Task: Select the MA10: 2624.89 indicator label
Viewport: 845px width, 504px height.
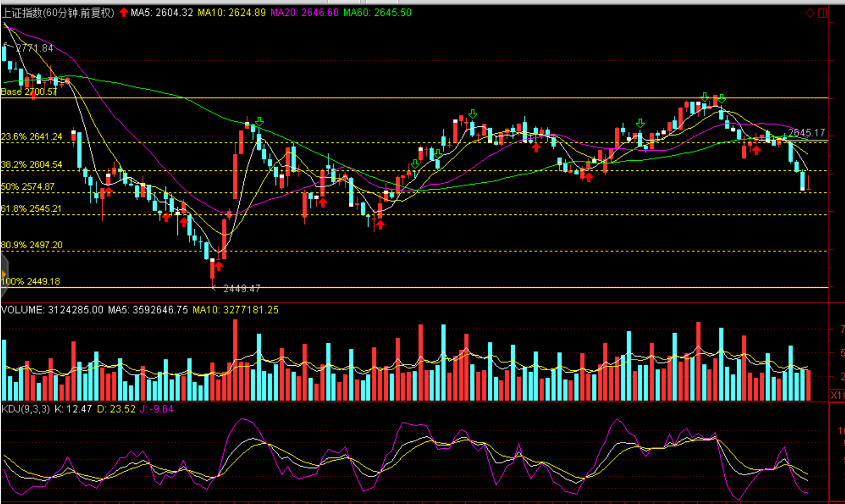Action: pos(231,12)
